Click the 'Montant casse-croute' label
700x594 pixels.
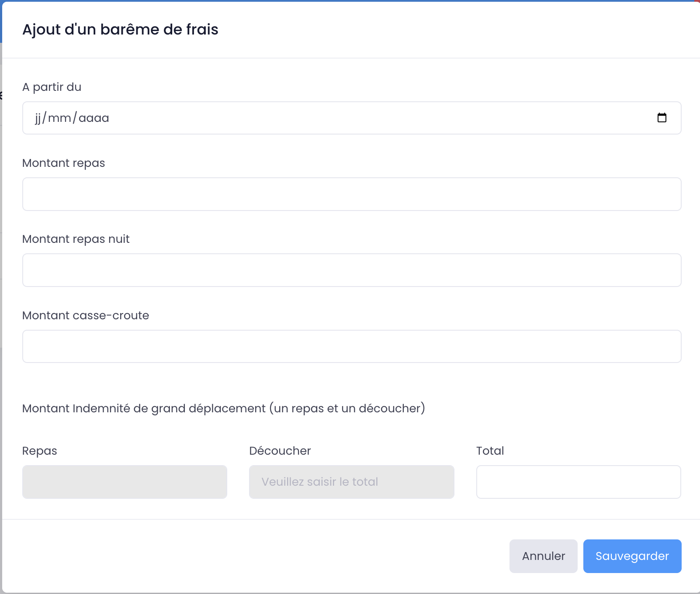[86, 315]
